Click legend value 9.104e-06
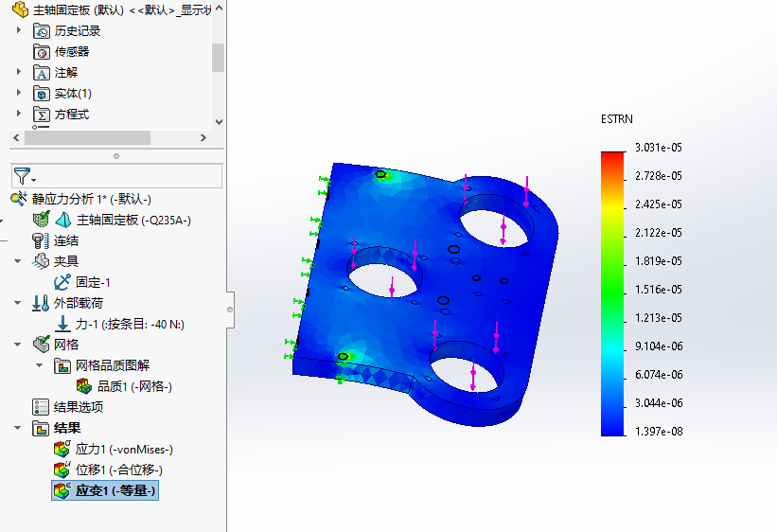Viewport: 777px width, 532px height. point(659,346)
